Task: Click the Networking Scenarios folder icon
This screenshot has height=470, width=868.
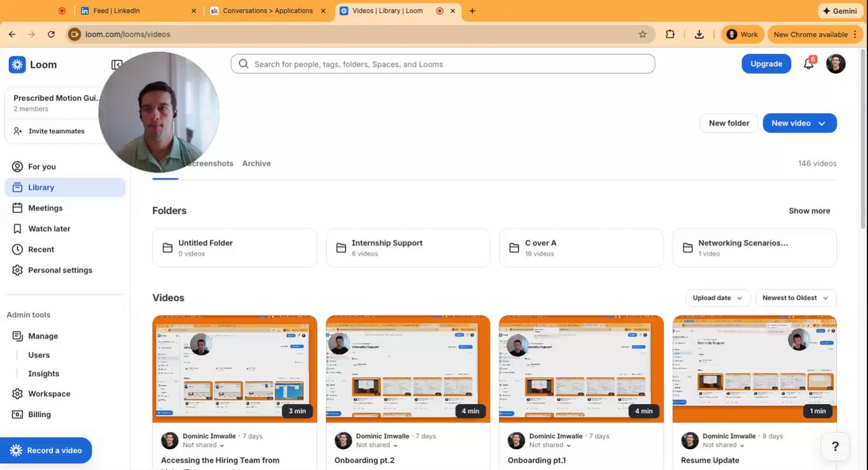Action: [688, 248]
